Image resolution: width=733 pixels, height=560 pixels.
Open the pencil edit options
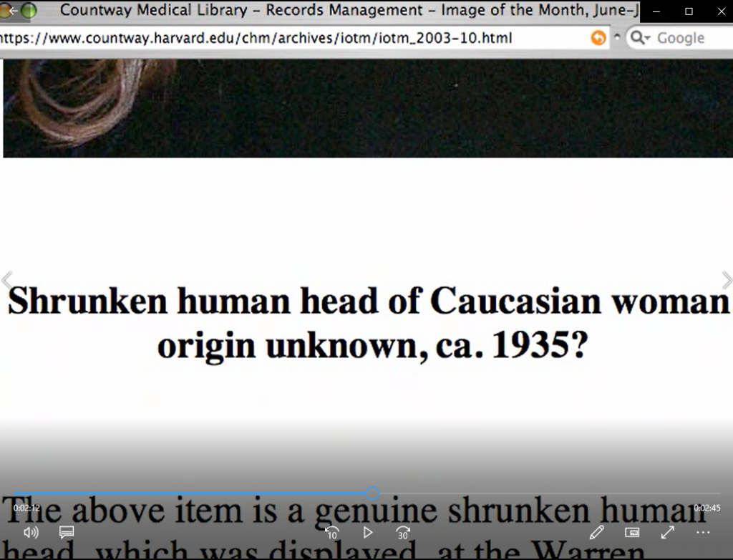pos(596,532)
